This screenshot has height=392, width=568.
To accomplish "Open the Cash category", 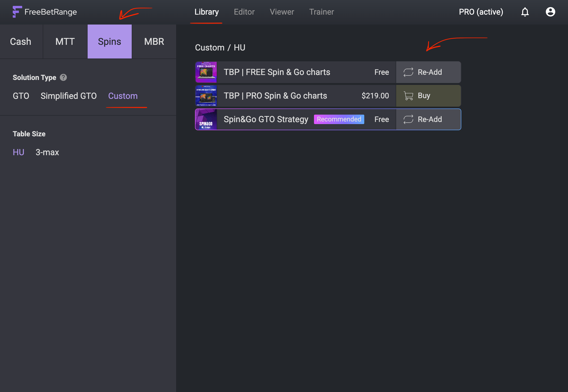I will coord(21,42).
